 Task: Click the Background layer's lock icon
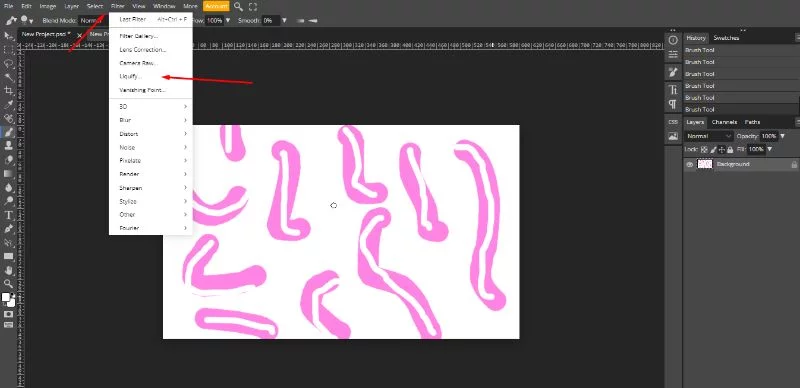click(x=794, y=164)
